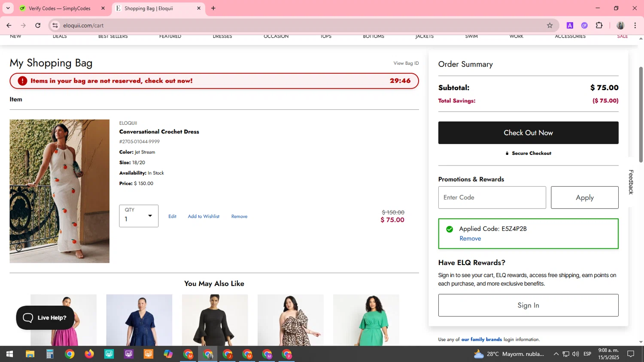Switch to Shopping Bag | Eloquii tab
Image resolution: width=644 pixels, height=362 pixels.
point(149,8)
